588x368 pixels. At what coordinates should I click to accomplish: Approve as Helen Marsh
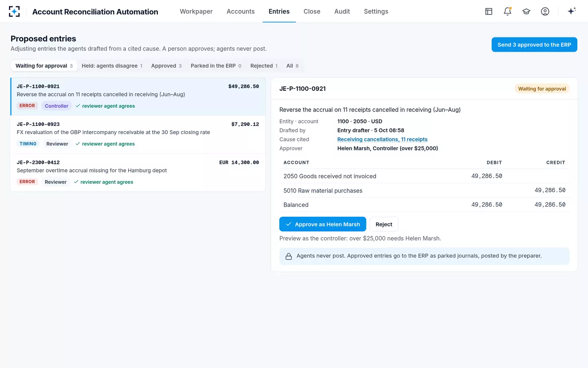tap(323, 224)
